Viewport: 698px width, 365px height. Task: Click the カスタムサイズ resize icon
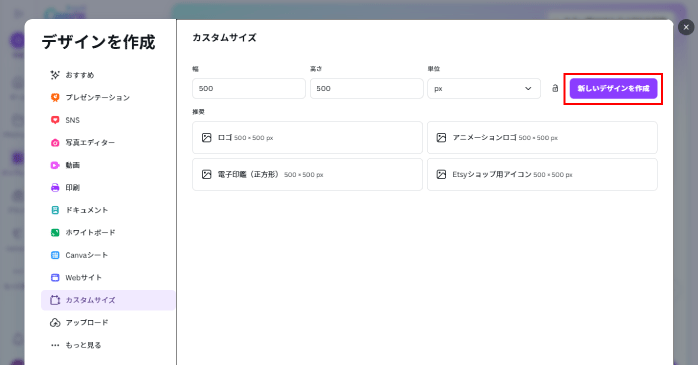pyautogui.click(x=55, y=300)
